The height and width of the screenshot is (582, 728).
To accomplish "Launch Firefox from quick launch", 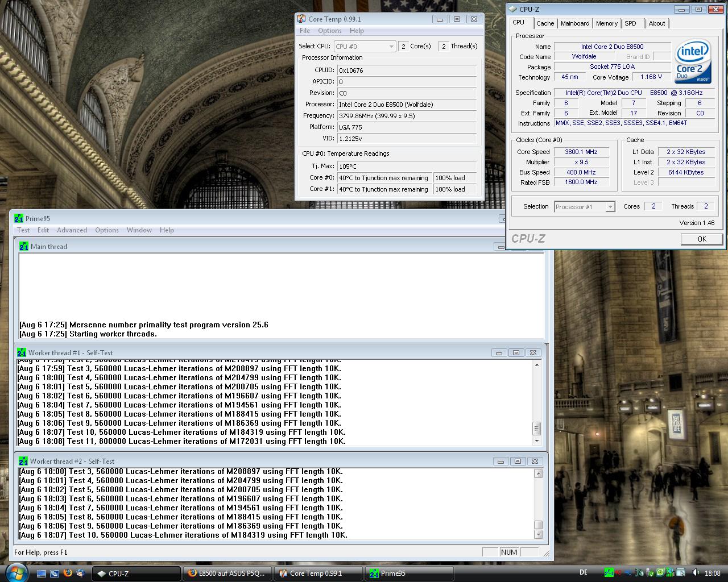I will (x=68, y=573).
